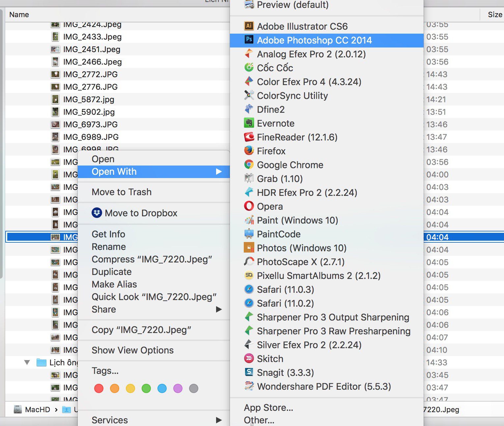Choose Copy "IMG_7220.Jpeg"
The width and height of the screenshot is (504, 426).
tap(154, 330)
